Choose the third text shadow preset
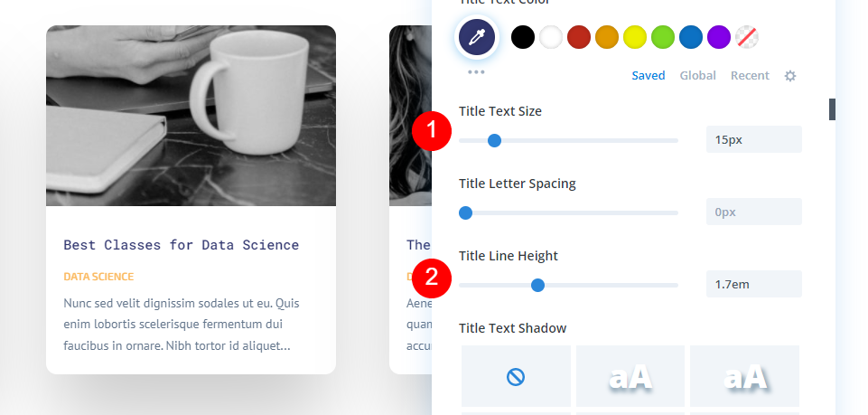 coord(744,376)
